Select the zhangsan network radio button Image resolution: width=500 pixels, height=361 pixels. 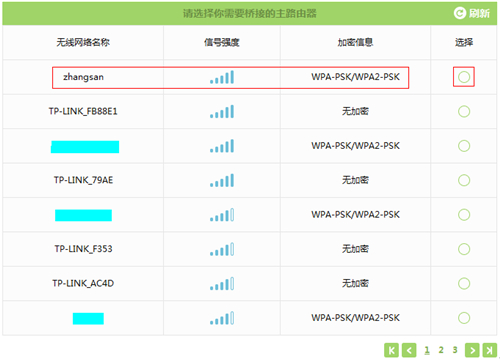(464, 77)
